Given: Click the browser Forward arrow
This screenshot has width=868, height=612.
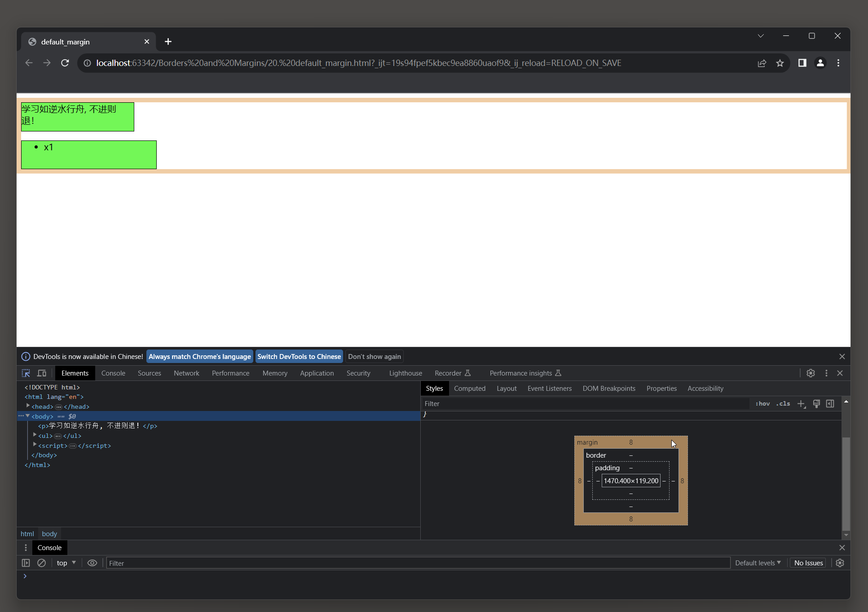Looking at the screenshot, I should tap(47, 63).
